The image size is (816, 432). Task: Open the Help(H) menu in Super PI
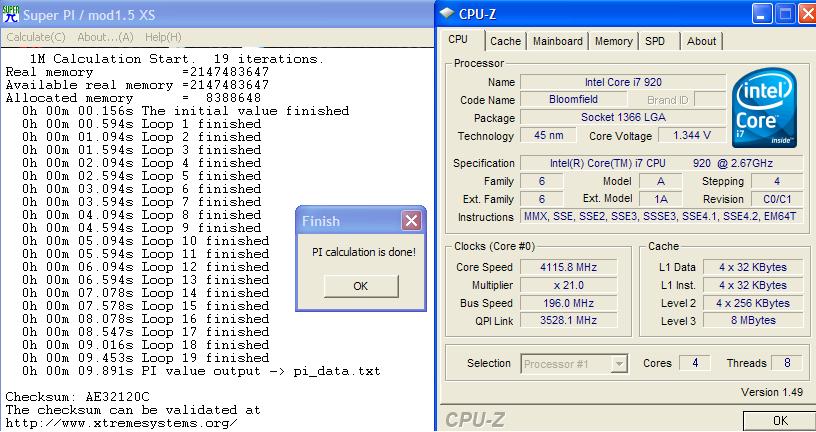coord(163,37)
